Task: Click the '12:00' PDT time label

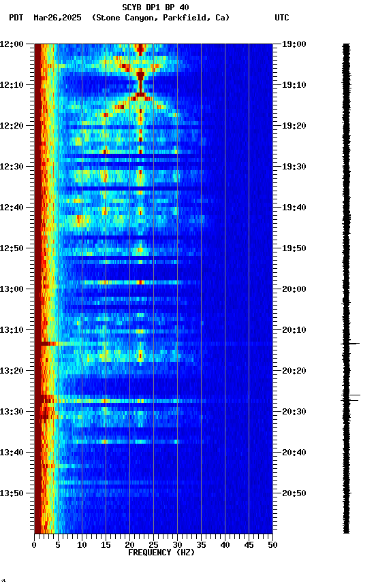Action: point(12,44)
